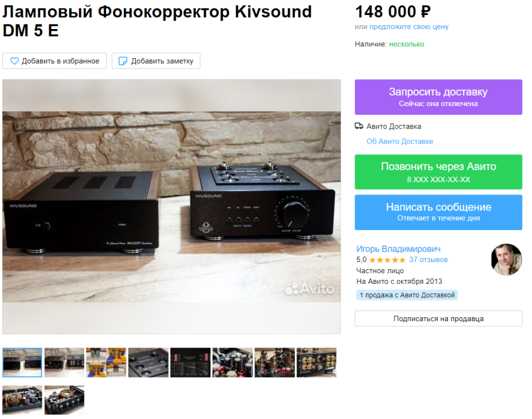Open the предложите свою цену link

click(409, 27)
